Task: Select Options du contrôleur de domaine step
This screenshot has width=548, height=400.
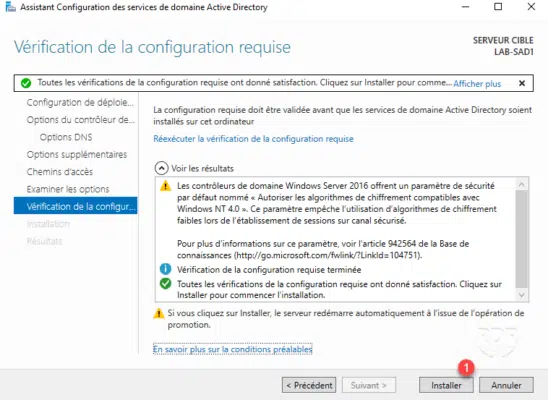Action: (x=80, y=120)
